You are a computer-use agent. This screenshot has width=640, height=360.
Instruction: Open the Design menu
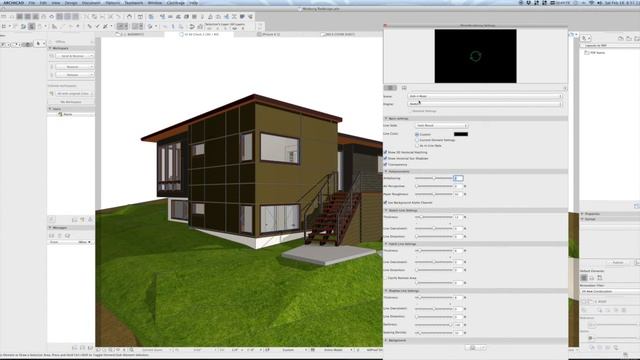click(71, 3)
